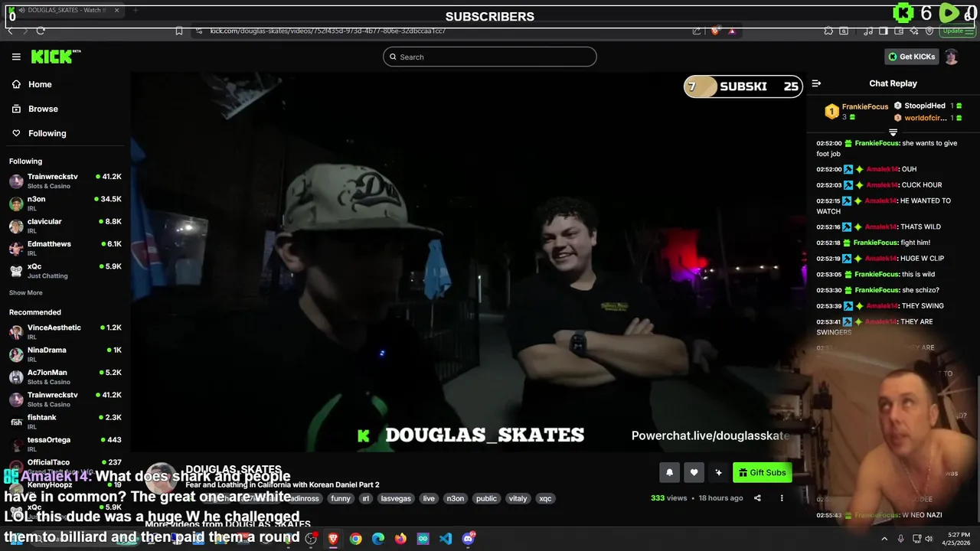Open Google Chrome from the taskbar
The height and width of the screenshot is (551, 980).
click(x=355, y=539)
